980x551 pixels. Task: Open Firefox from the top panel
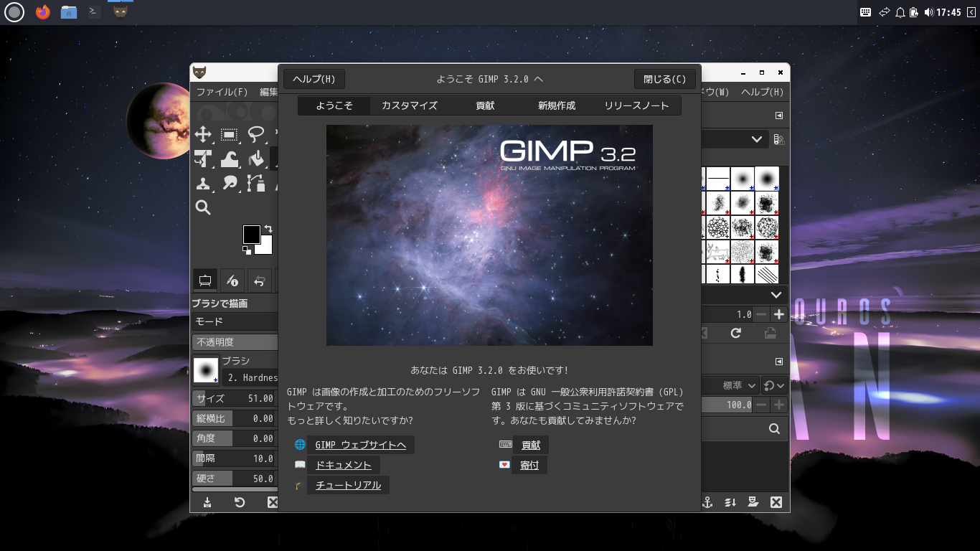click(x=43, y=12)
